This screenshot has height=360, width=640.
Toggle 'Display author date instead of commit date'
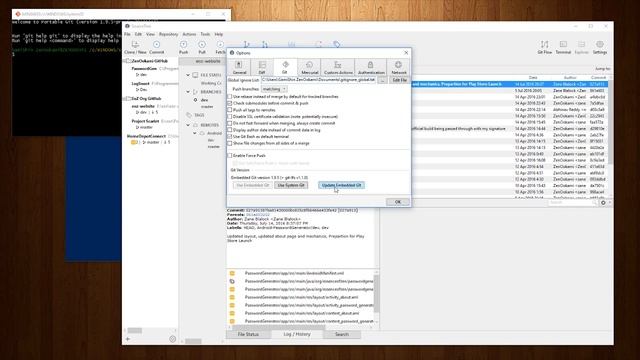230,130
